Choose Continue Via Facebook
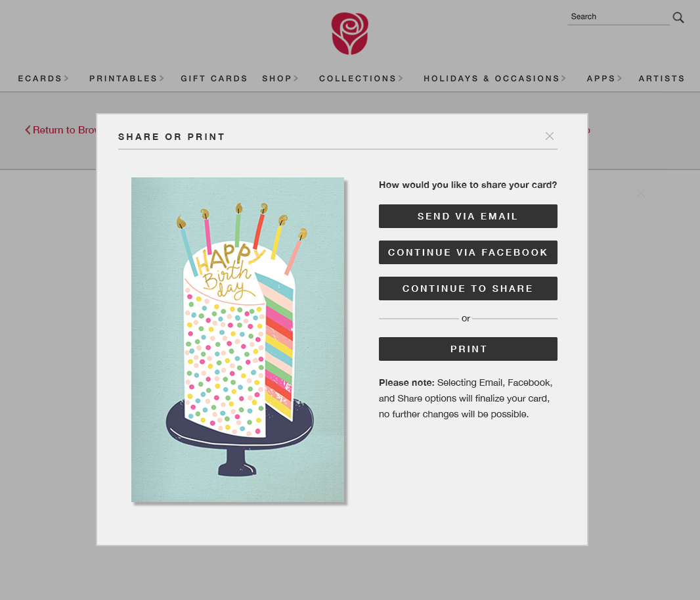This screenshot has width=700, height=600. [468, 252]
